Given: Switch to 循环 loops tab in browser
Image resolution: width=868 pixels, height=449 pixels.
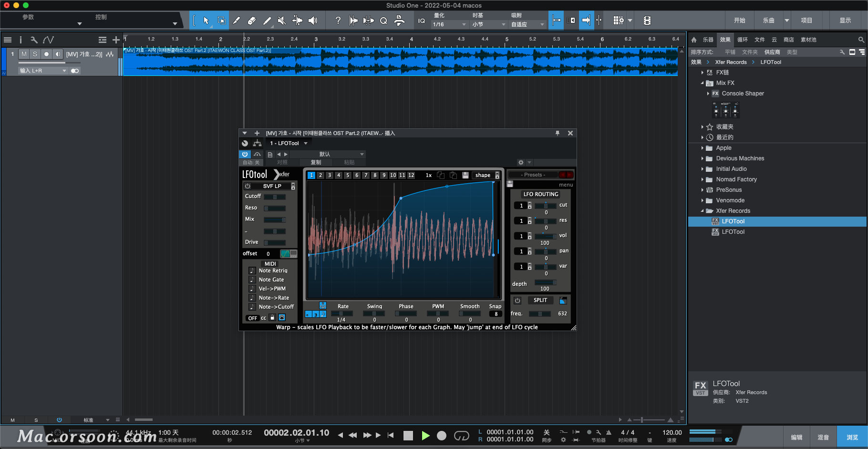Looking at the screenshot, I should 743,40.
